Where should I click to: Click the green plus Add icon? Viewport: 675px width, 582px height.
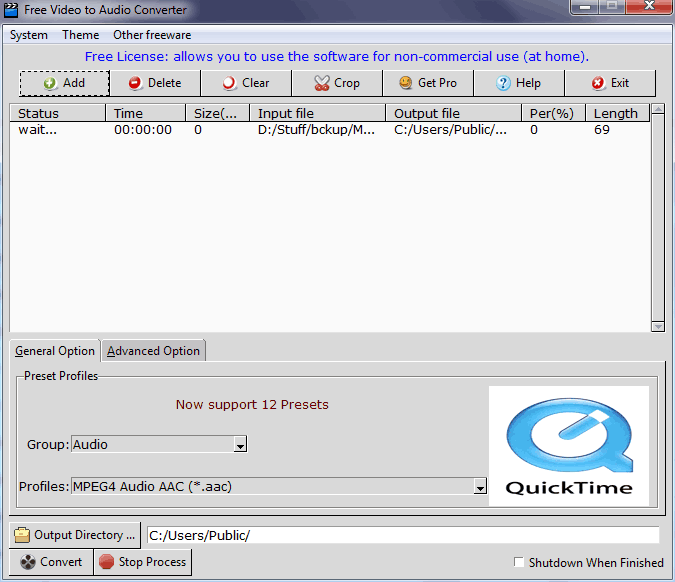[50, 83]
